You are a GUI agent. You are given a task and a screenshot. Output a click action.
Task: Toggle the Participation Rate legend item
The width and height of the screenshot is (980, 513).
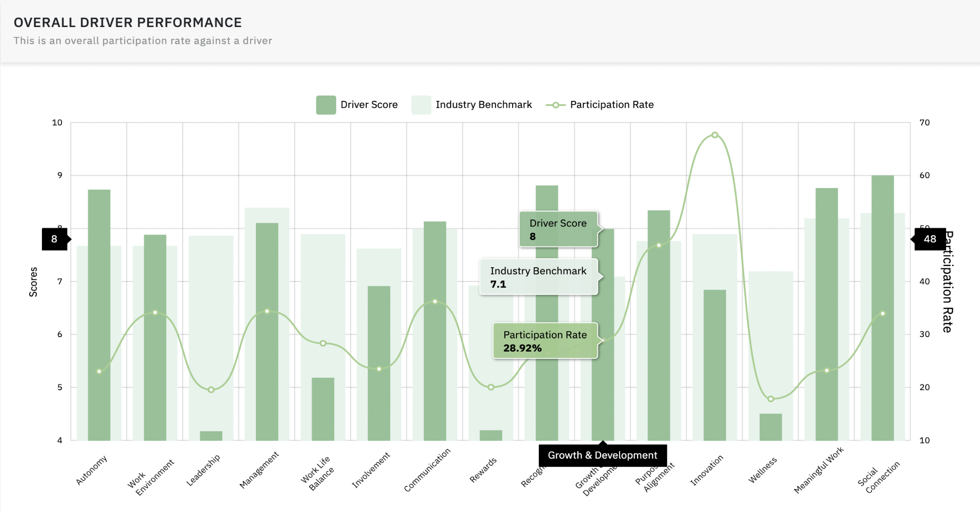click(x=611, y=105)
